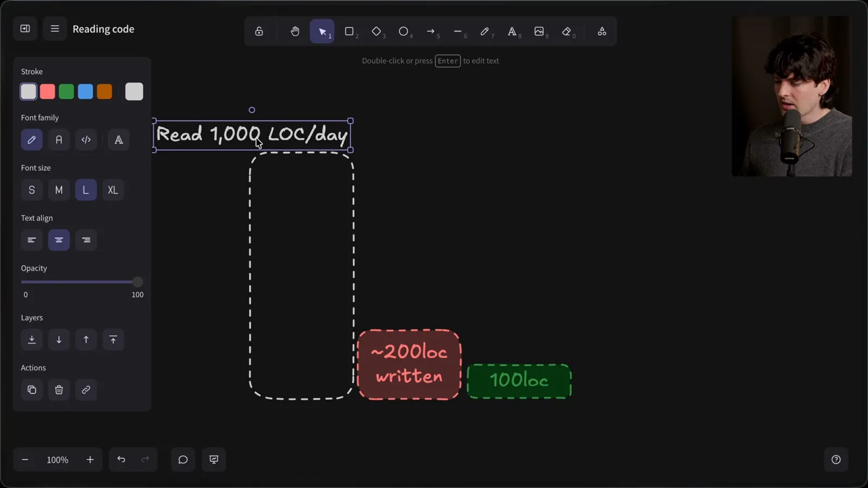Select the Rectangle shape tool
Viewport: 868px width, 488px height.
coord(349,31)
